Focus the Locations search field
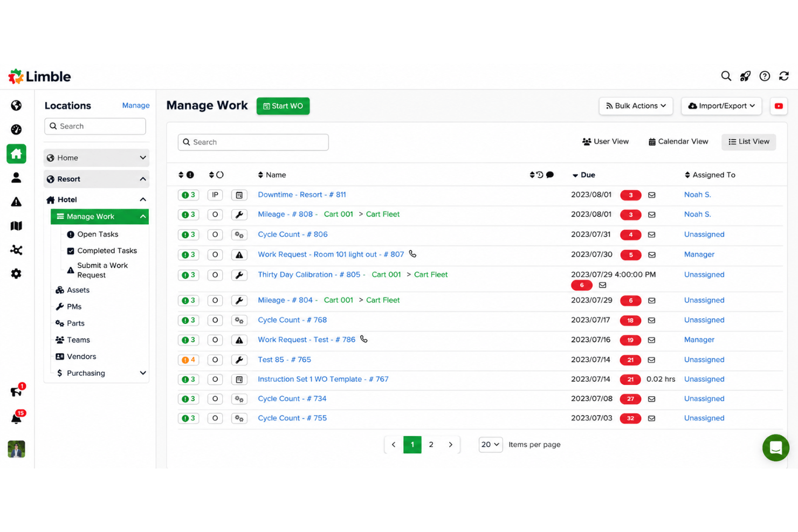The height and width of the screenshot is (532, 798). tap(95, 126)
